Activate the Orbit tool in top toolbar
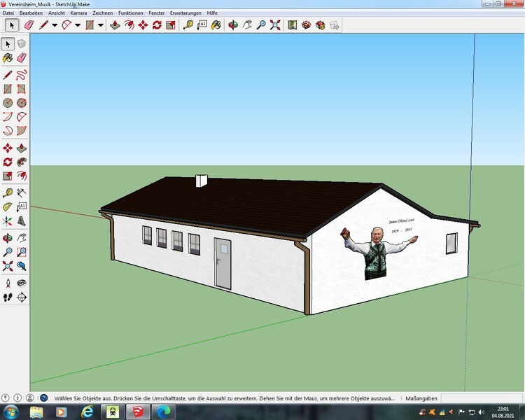This screenshot has height=420, width=525. (233, 25)
